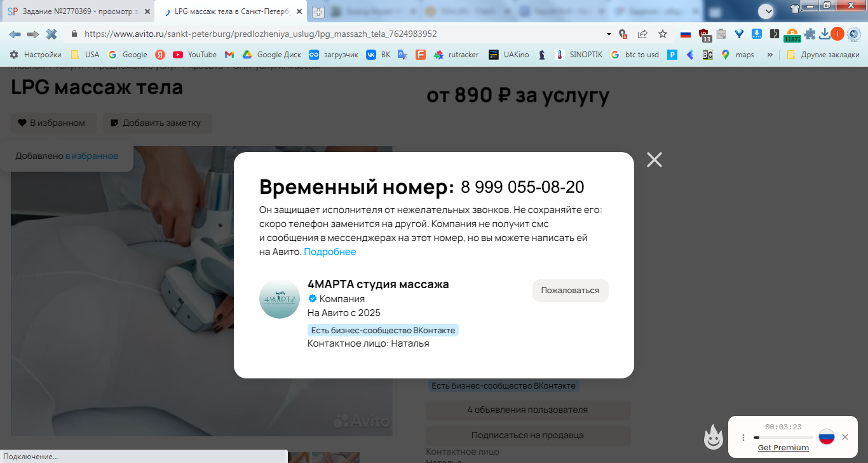Click the Добавить заметку button
The width and height of the screenshot is (868, 463).
157,123
